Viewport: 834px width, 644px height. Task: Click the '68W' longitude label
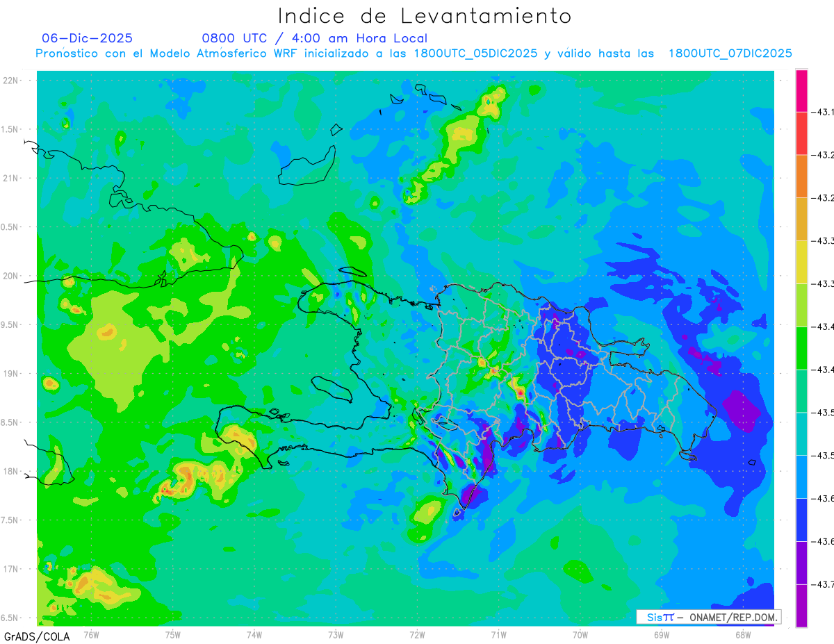point(743,635)
